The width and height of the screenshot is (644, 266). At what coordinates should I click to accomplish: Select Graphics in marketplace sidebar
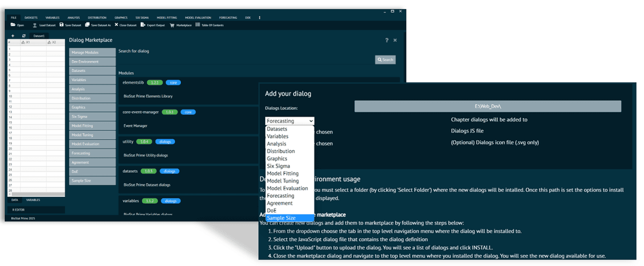92,107
